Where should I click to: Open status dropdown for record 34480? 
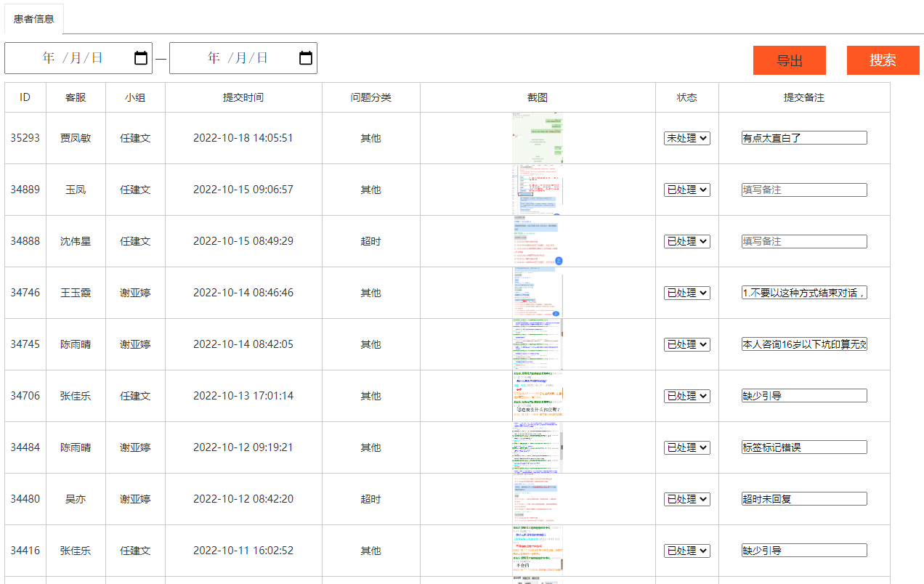686,499
